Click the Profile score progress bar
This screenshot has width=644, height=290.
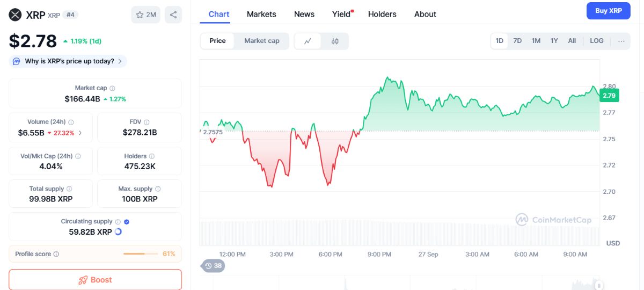[141, 253]
